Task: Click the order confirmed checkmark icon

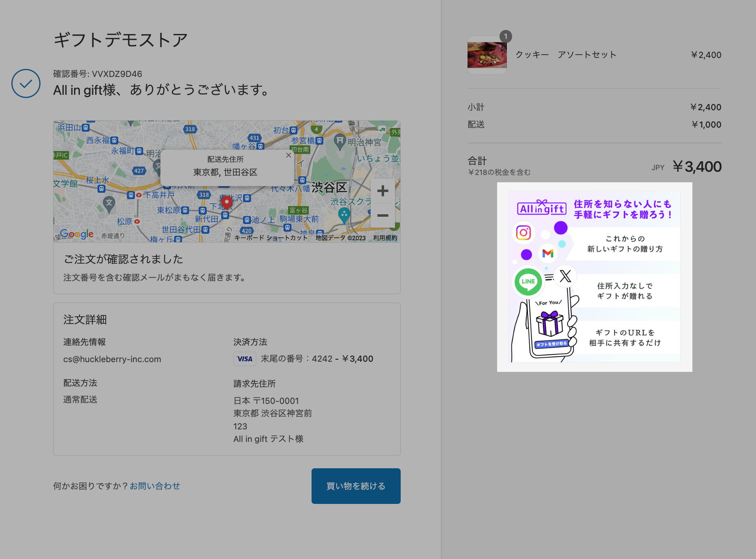Action: [26, 83]
